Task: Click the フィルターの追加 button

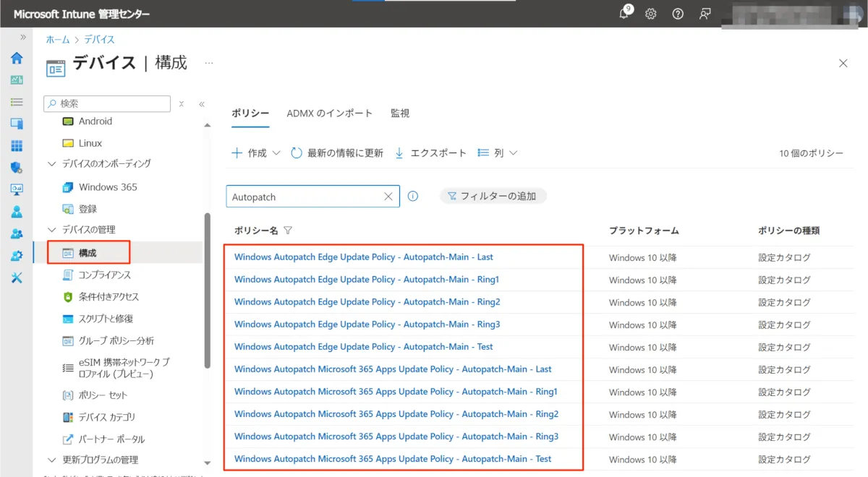Action: [493, 196]
